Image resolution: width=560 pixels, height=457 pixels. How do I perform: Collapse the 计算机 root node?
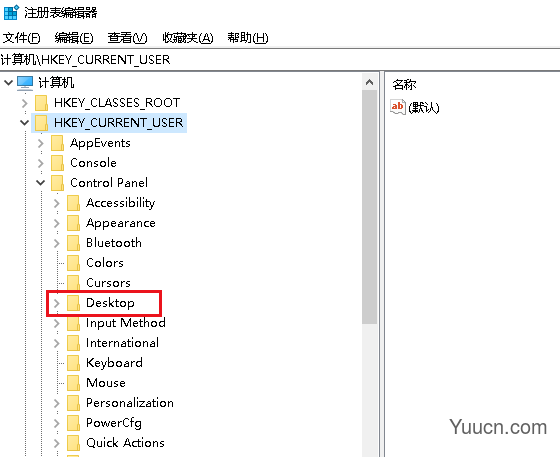(x=8, y=83)
